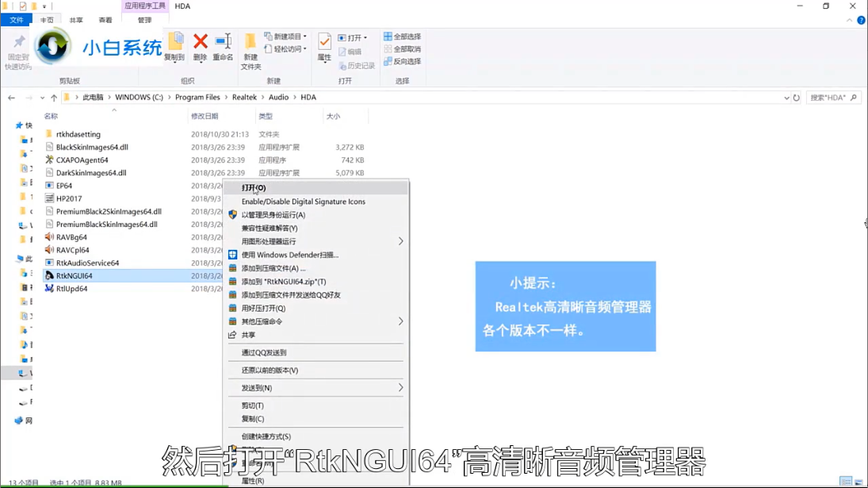
Task: Click the red Delete icon in ribbon
Action: (200, 44)
